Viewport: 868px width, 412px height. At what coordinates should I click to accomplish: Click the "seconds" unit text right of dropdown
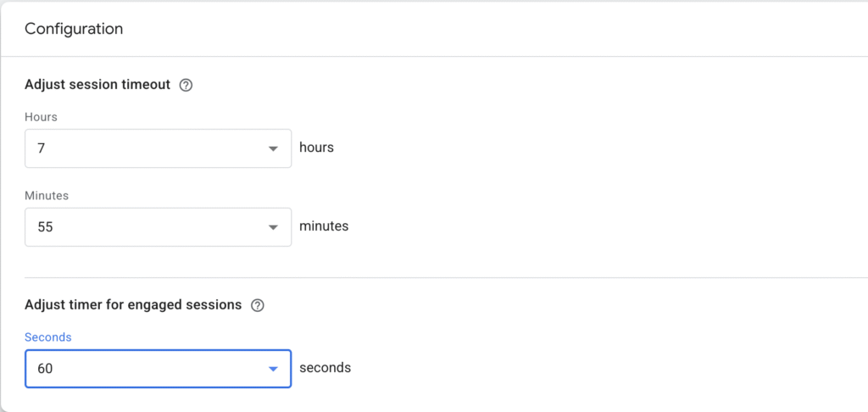[325, 368]
